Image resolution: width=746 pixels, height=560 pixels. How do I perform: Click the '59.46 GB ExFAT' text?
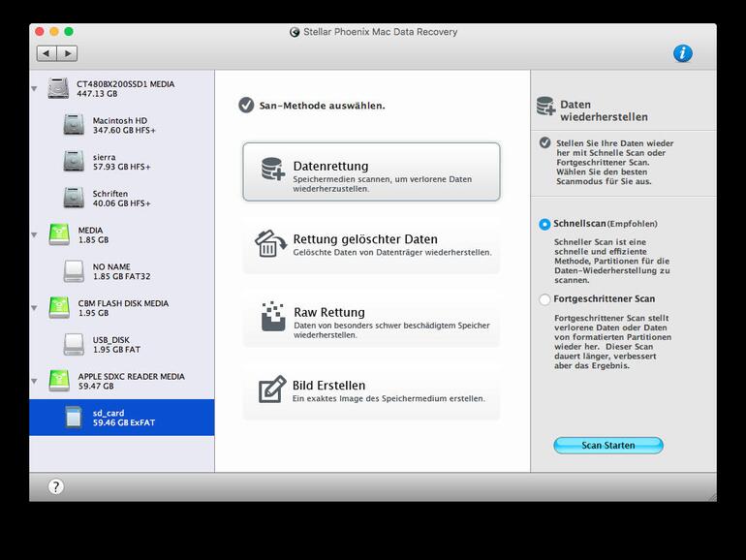point(124,422)
